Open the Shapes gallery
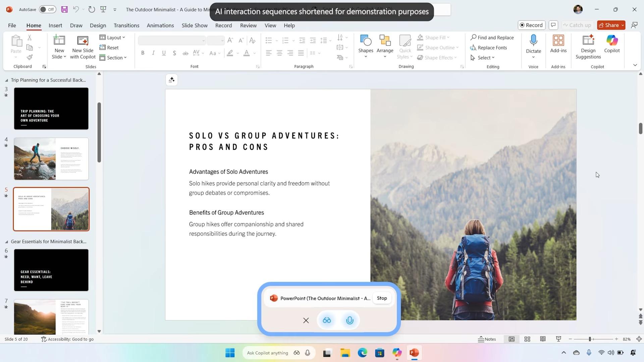This screenshot has width=644, height=362. pos(365,45)
